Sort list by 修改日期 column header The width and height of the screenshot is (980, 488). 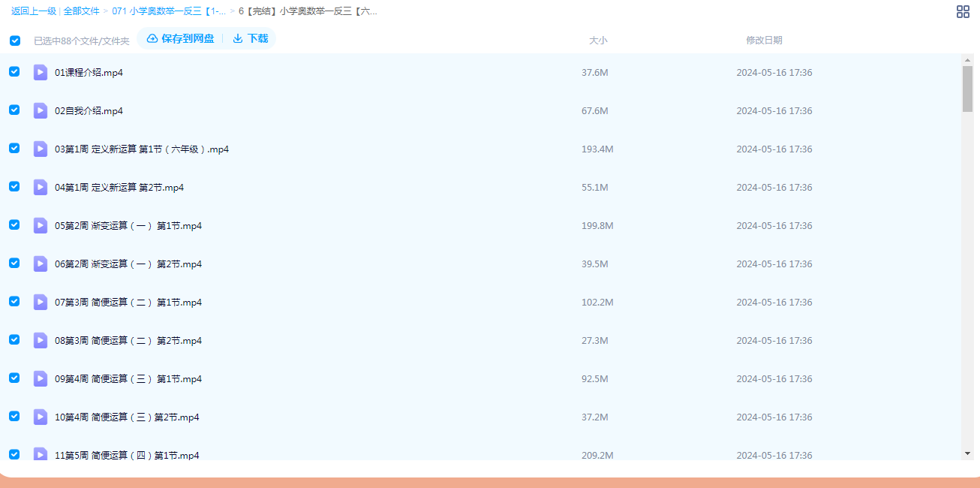click(x=763, y=41)
